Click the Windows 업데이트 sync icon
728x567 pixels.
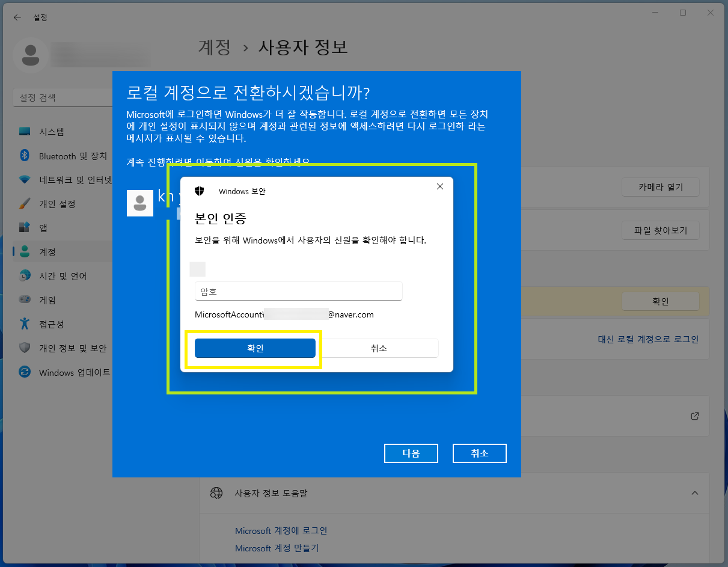pyautogui.click(x=25, y=372)
